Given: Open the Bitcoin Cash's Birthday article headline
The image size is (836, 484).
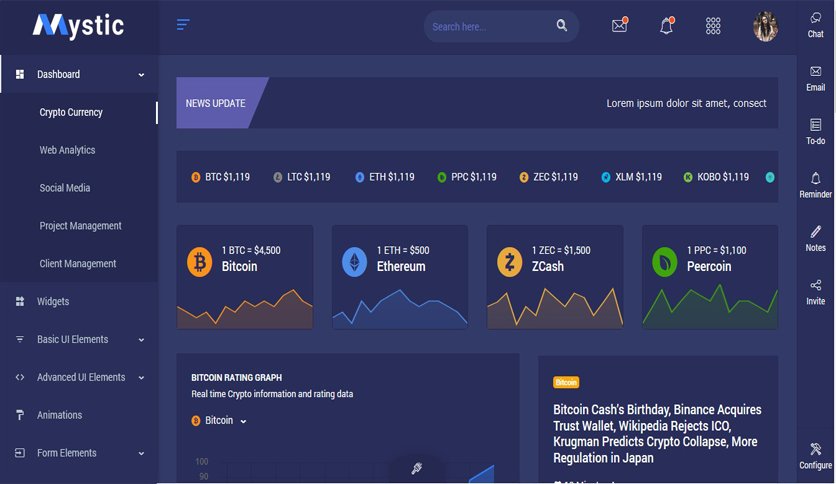Looking at the screenshot, I should [657, 433].
